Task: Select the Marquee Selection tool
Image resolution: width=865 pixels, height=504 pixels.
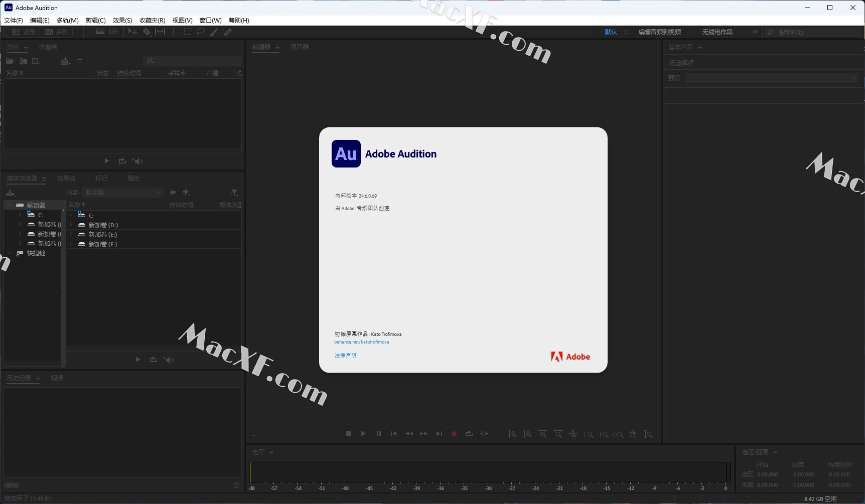Action: point(187,32)
